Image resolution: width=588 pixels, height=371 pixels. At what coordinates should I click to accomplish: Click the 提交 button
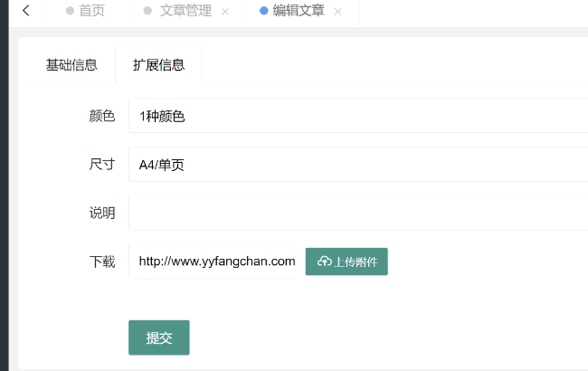(x=159, y=338)
